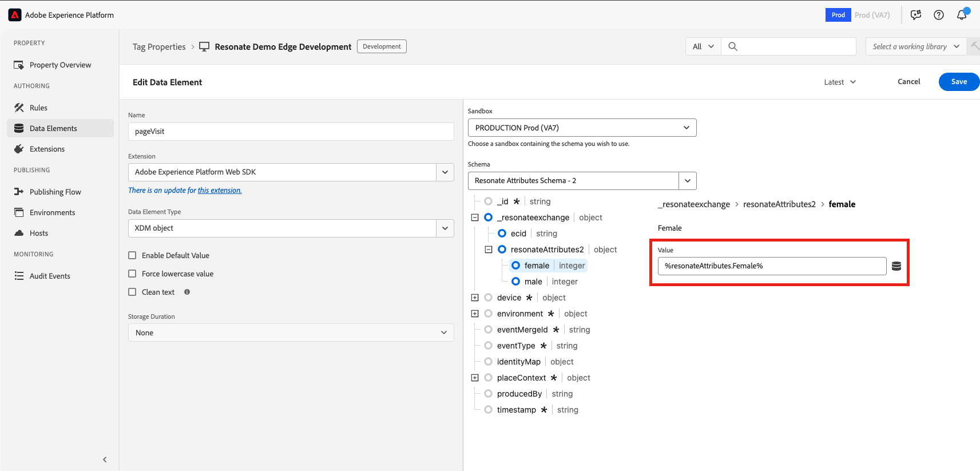Screen dimensions: 980x471
Task: Click the search magnifier icon
Action: pos(733,46)
